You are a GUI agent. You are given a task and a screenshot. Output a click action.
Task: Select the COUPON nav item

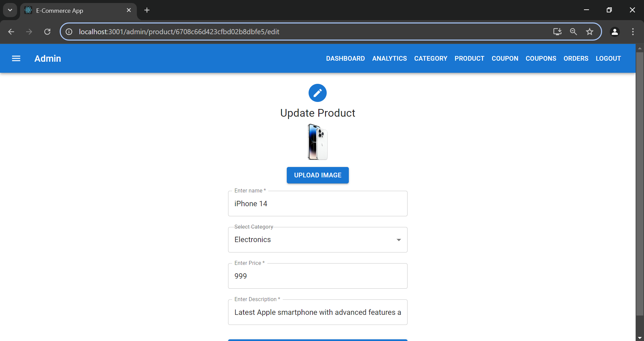pos(505,58)
